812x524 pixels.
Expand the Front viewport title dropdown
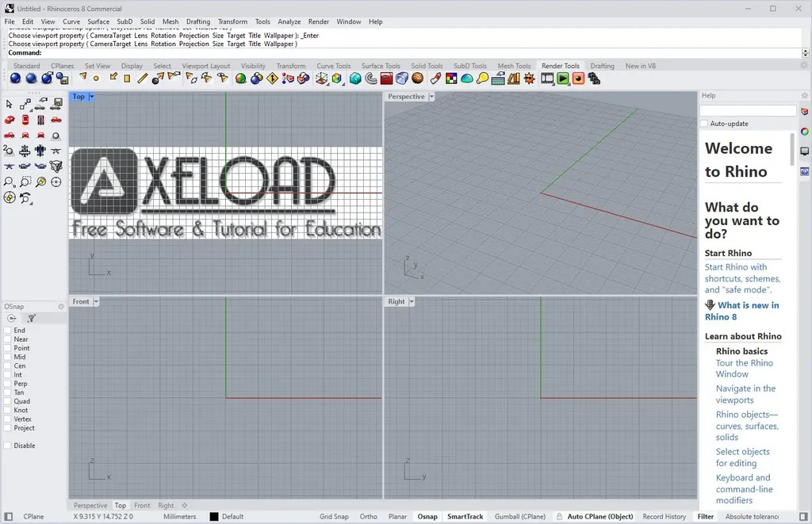click(x=96, y=301)
